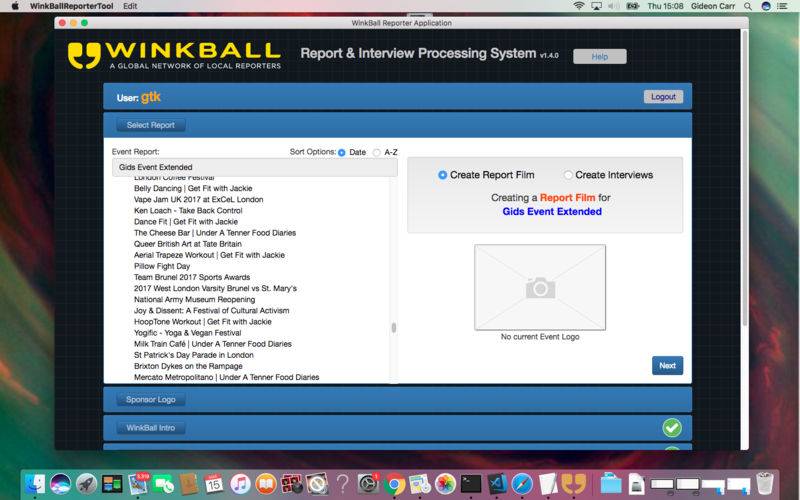Image resolution: width=800 pixels, height=500 pixels.
Task: Open Mission Control in the dock
Action: [112, 484]
